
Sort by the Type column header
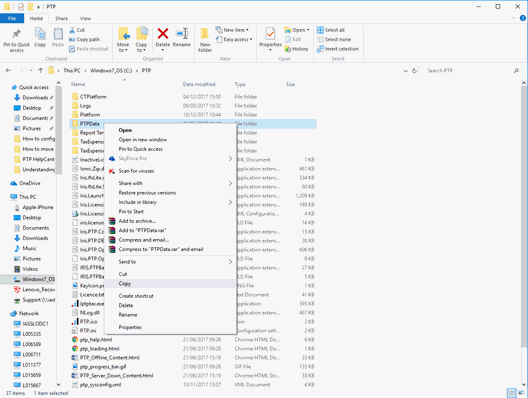(x=240, y=84)
